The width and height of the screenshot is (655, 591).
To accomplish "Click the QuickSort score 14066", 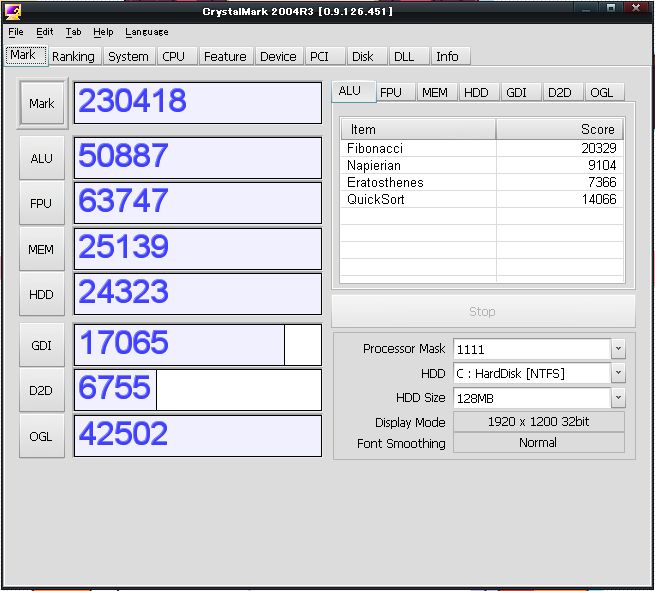I will pyautogui.click(x=599, y=199).
